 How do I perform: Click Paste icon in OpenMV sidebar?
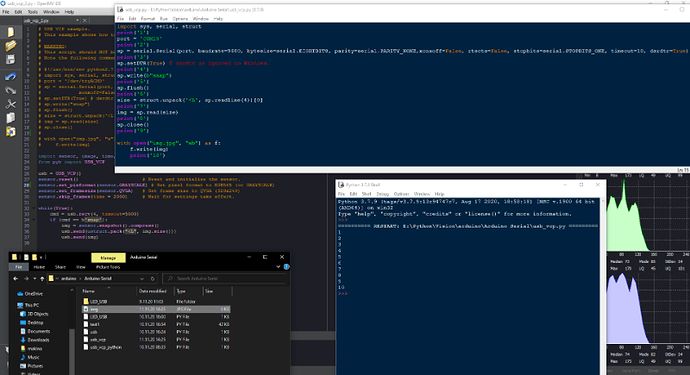(11, 131)
